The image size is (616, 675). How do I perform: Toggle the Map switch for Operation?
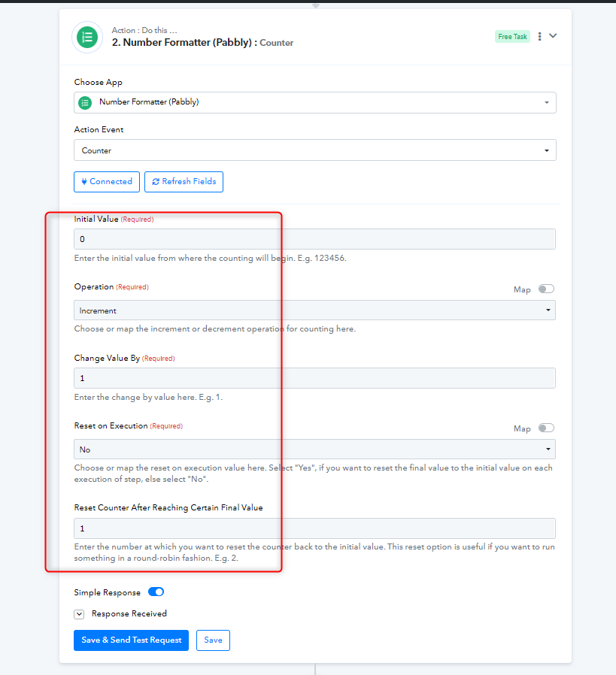click(546, 289)
